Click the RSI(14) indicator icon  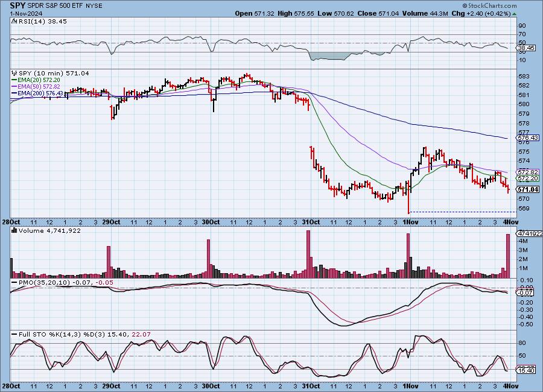[14, 21]
